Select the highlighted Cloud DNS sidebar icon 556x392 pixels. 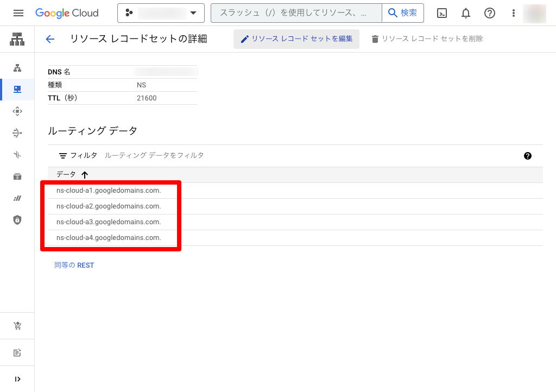point(17,89)
